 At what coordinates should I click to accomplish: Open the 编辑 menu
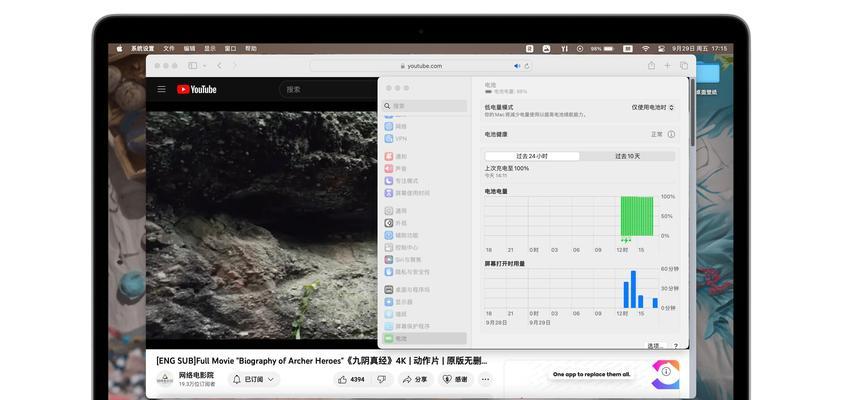pos(189,48)
